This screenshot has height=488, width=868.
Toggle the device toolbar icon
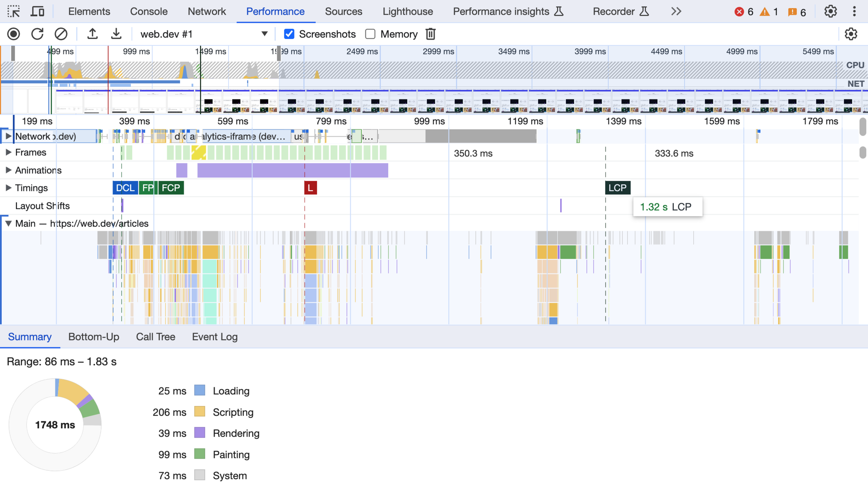pyautogui.click(x=37, y=12)
